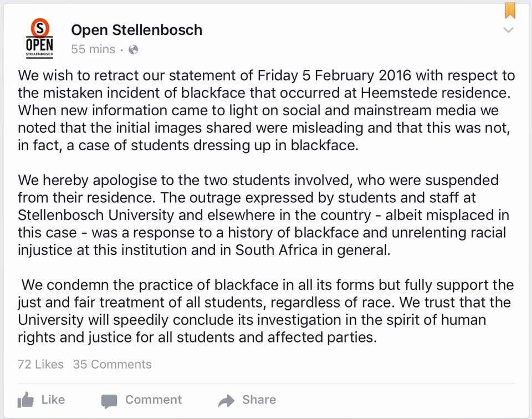Click the Open Stellenbosch profile logo

coord(40,39)
